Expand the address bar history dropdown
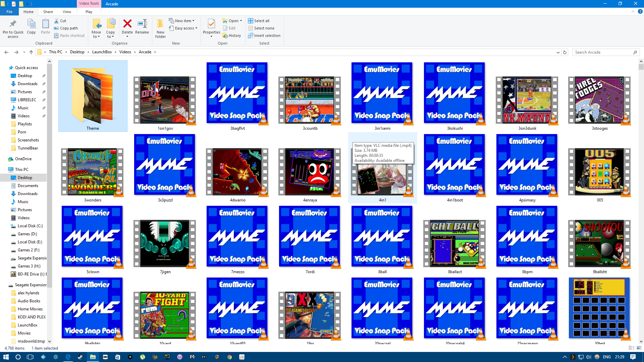This screenshot has height=362, width=644. (x=558, y=52)
